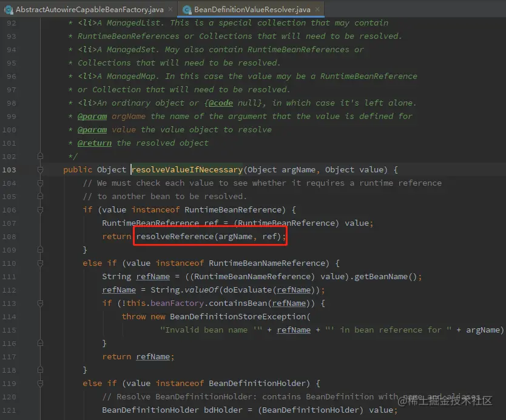Click comment 'We must check each value' line
The width and height of the screenshot is (506, 420).
262,183
